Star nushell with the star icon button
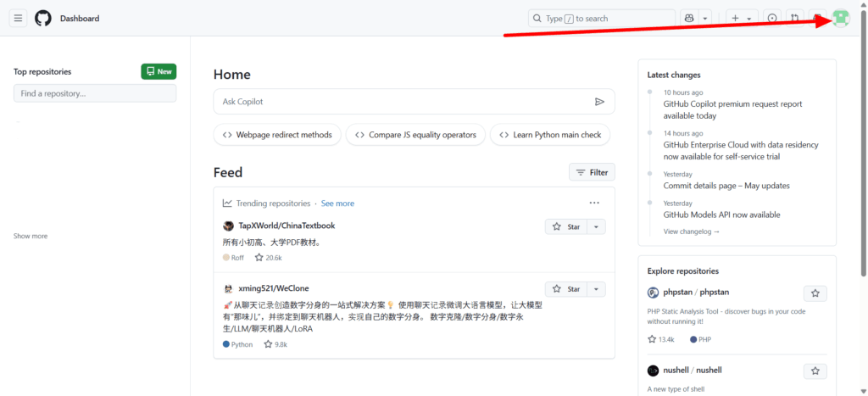 (815, 371)
